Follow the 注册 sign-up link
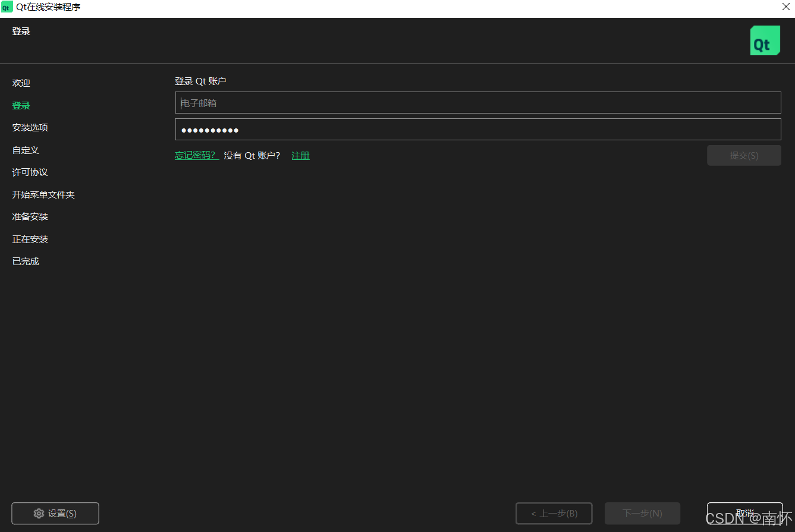Viewport: 795px width, 532px height. coord(300,156)
